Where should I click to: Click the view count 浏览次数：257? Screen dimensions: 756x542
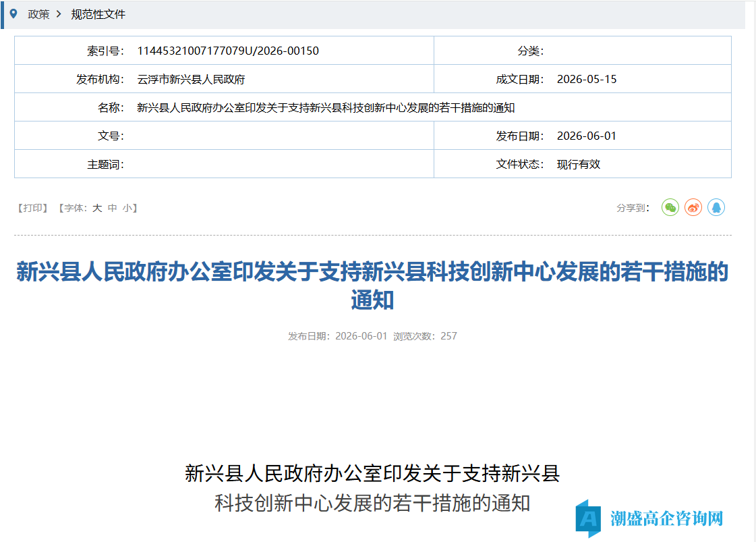425,336
